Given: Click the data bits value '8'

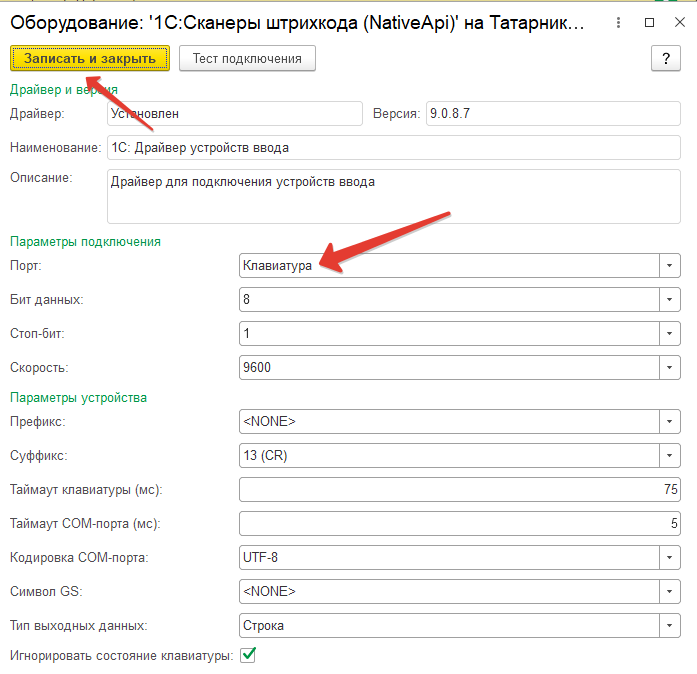Looking at the screenshot, I should pos(246,299).
